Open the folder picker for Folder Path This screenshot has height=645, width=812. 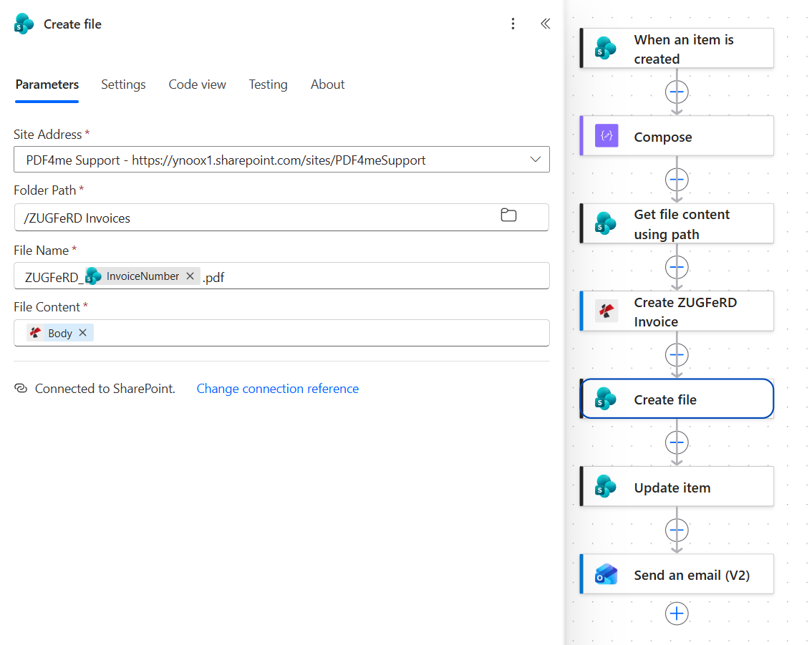pos(508,215)
